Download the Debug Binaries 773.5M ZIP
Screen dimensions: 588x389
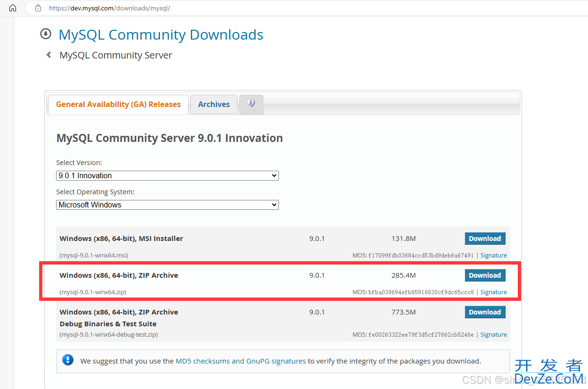[x=485, y=312]
